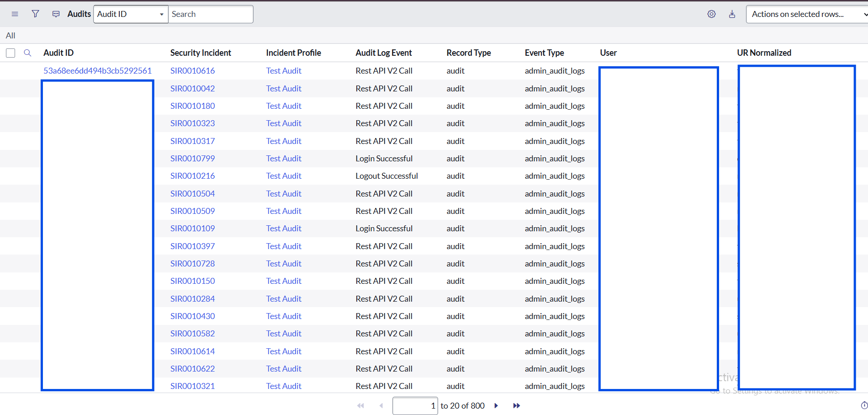Open the Audit ID search field dropdown
The height and width of the screenshot is (415, 868).
(131, 14)
